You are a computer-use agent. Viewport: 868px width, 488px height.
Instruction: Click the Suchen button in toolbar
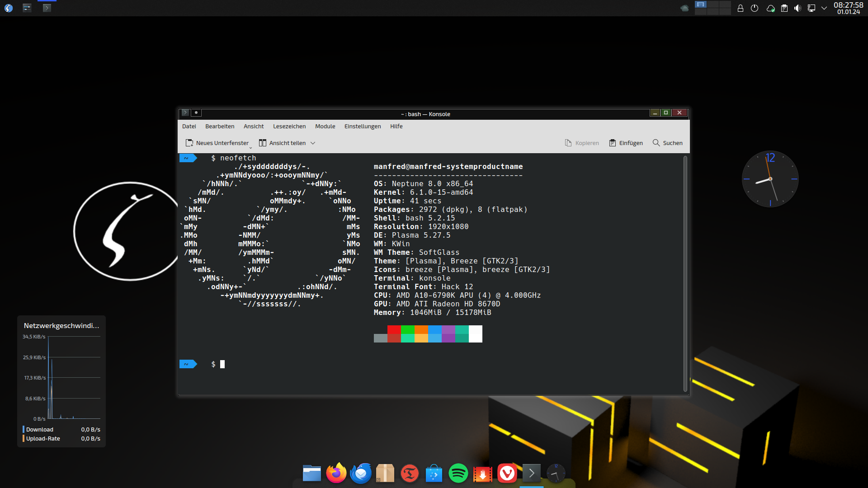click(x=667, y=143)
